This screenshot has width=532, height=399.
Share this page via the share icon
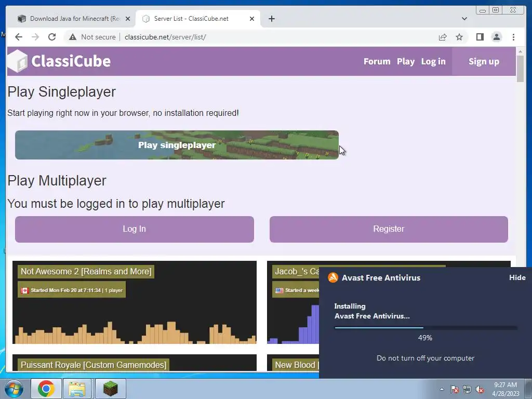[x=443, y=37]
